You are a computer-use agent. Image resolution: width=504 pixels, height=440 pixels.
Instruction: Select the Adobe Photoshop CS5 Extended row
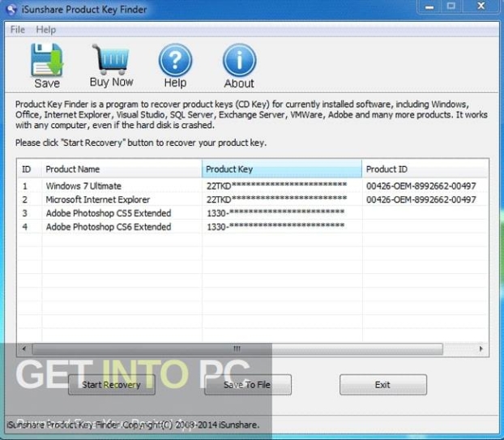(x=253, y=213)
